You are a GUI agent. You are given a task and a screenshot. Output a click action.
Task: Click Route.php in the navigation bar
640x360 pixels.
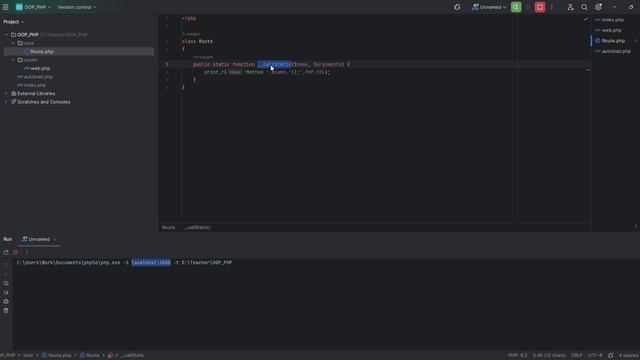click(x=56, y=356)
